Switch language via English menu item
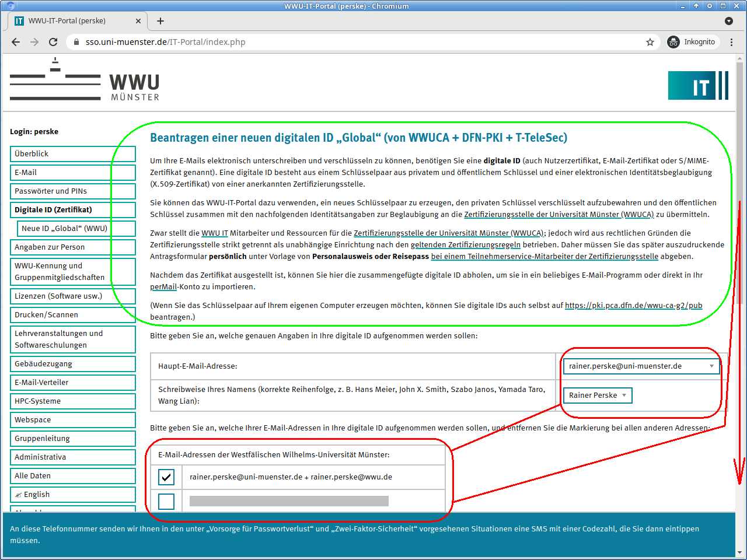This screenshot has width=747, height=560. (72, 495)
